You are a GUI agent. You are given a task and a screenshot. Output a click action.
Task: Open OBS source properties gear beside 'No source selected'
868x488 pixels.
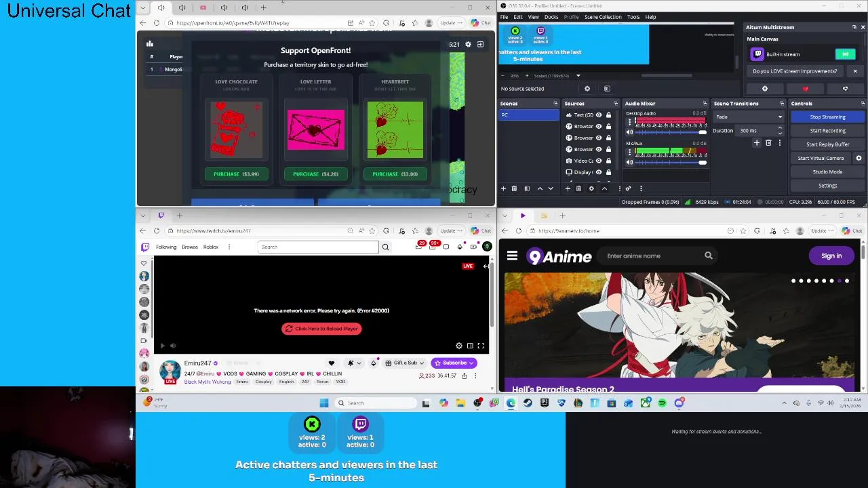click(587, 89)
